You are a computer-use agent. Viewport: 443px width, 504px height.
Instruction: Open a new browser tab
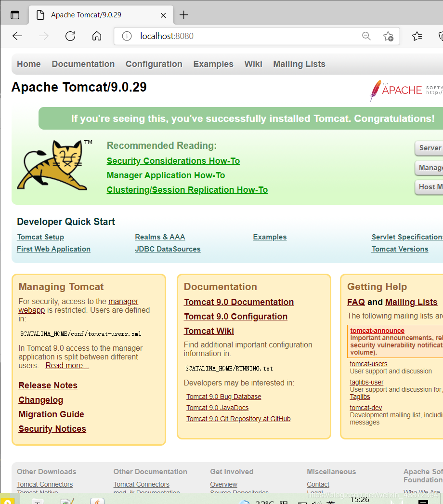point(184,15)
